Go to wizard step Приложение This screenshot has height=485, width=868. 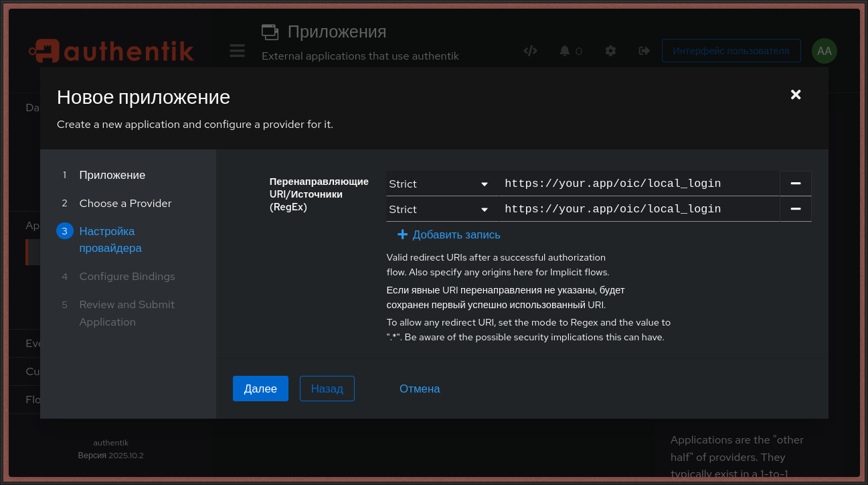point(112,175)
